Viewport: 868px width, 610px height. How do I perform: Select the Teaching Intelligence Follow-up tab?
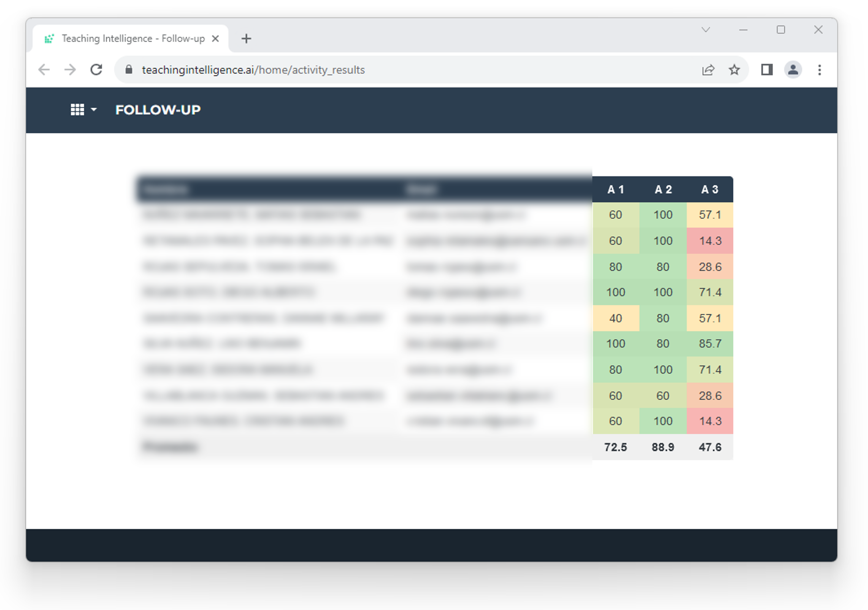pos(132,39)
